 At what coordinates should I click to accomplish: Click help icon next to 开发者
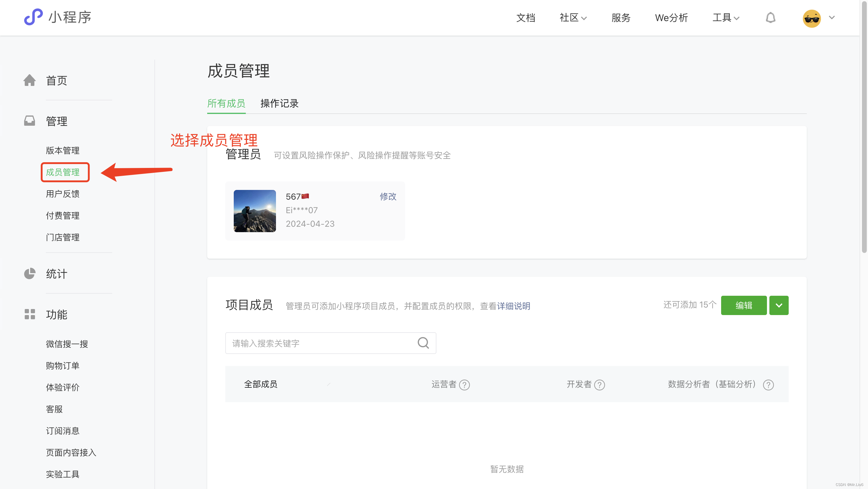pos(600,385)
